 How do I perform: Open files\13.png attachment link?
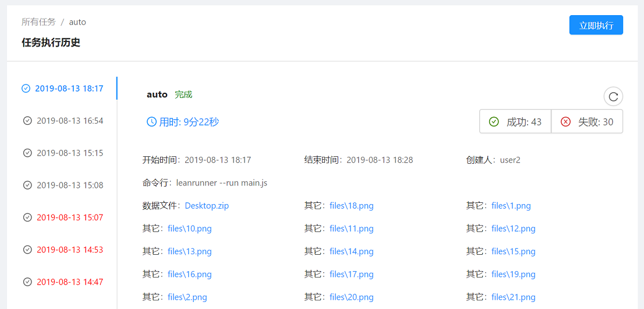[x=189, y=252]
